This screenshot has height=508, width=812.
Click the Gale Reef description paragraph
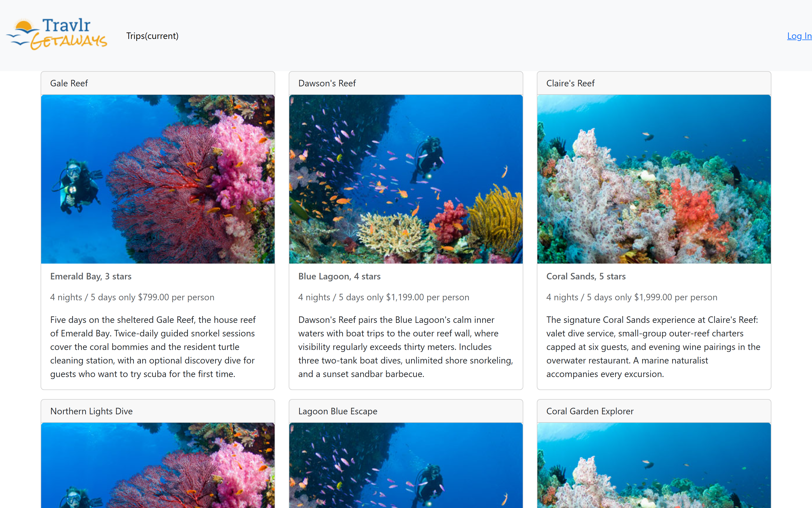(158, 347)
